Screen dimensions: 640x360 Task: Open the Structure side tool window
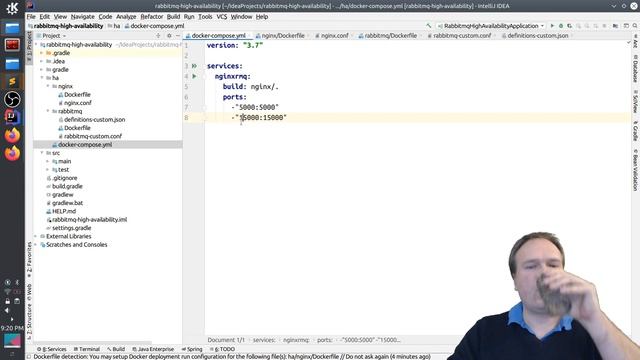tap(29, 322)
